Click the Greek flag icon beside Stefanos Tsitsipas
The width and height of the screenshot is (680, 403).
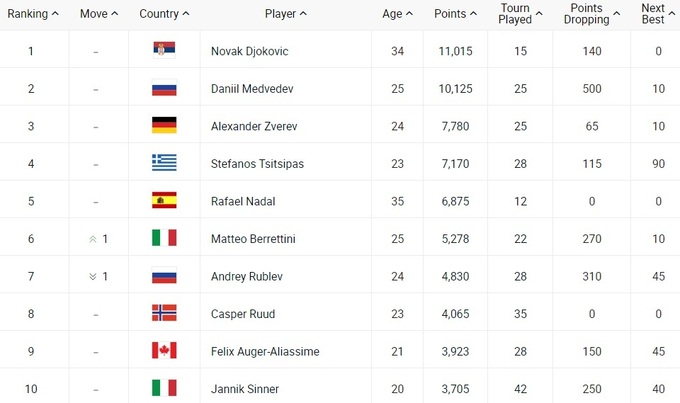click(x=164, y=163)
